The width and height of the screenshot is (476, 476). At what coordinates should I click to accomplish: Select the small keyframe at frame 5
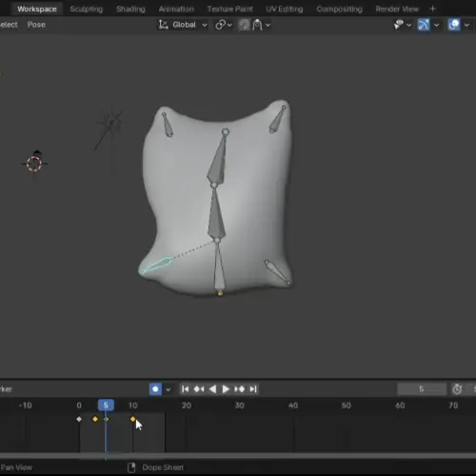106,419
